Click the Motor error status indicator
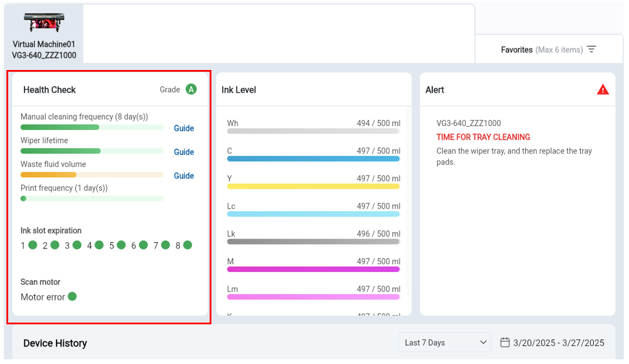 pos(74,296)
